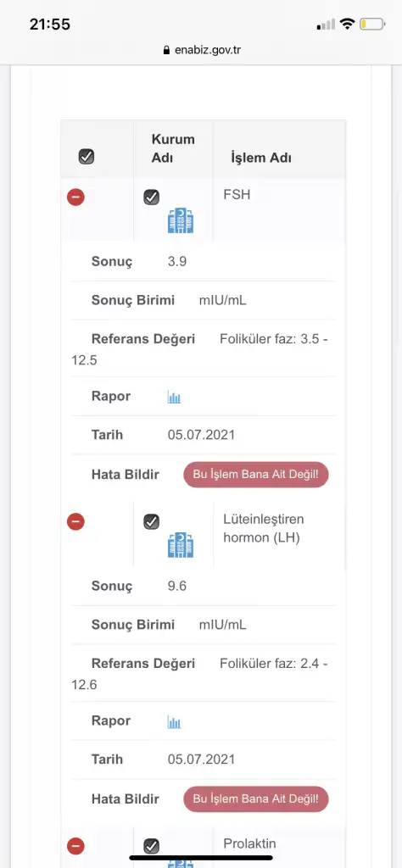Uncheck the Prolaktin row checkbox

tap(151, 846)
